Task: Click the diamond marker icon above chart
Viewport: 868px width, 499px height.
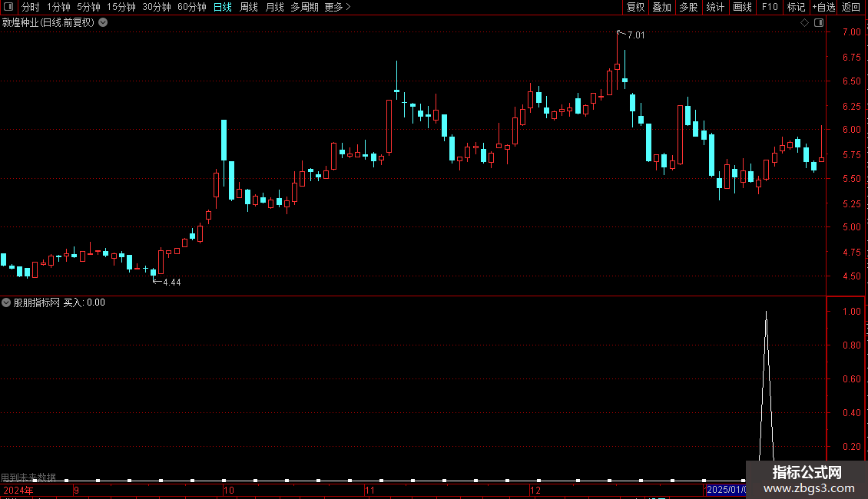Action: click(804, 23)
